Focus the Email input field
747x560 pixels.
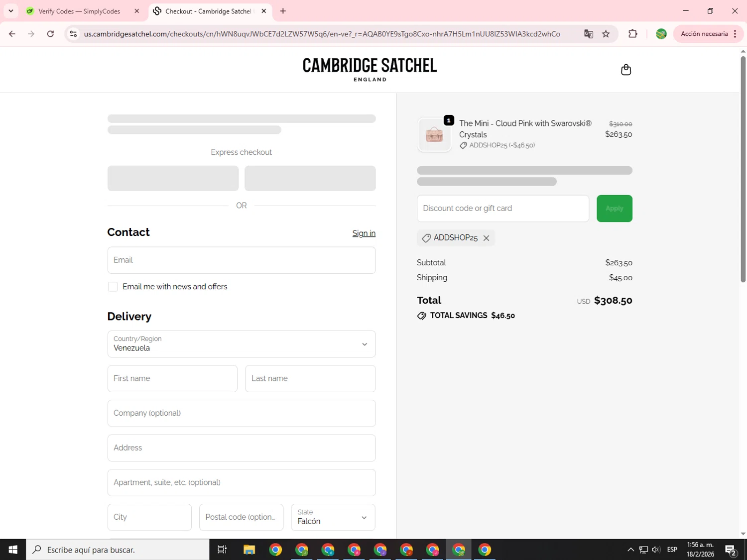242,260
